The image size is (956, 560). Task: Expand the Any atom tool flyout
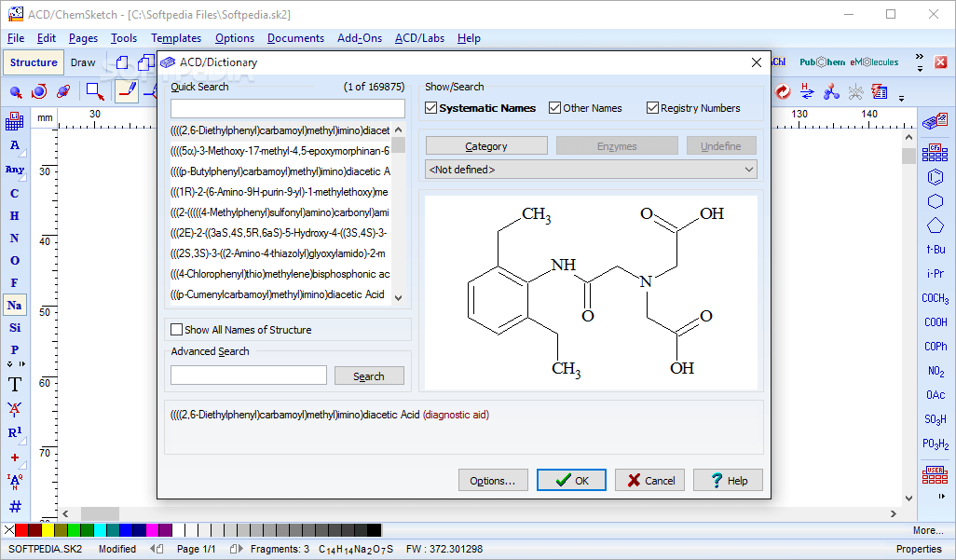[x=23, y=179]
